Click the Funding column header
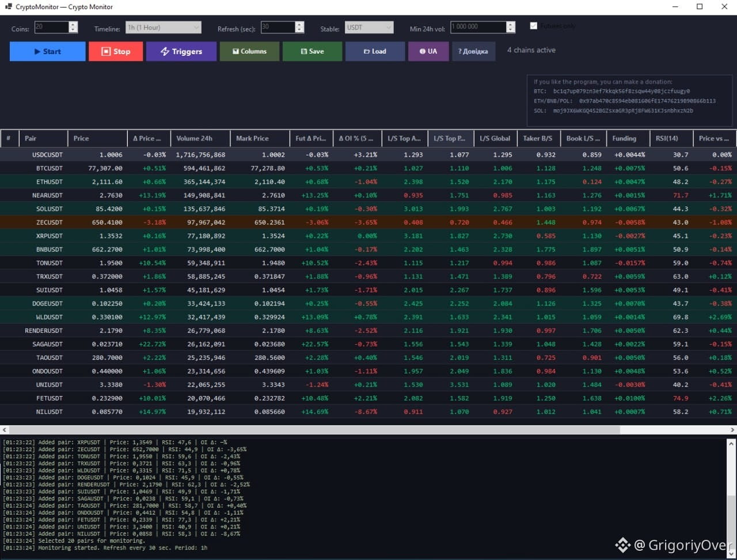This screenshot has width=737, height=560. pos(628,138)
